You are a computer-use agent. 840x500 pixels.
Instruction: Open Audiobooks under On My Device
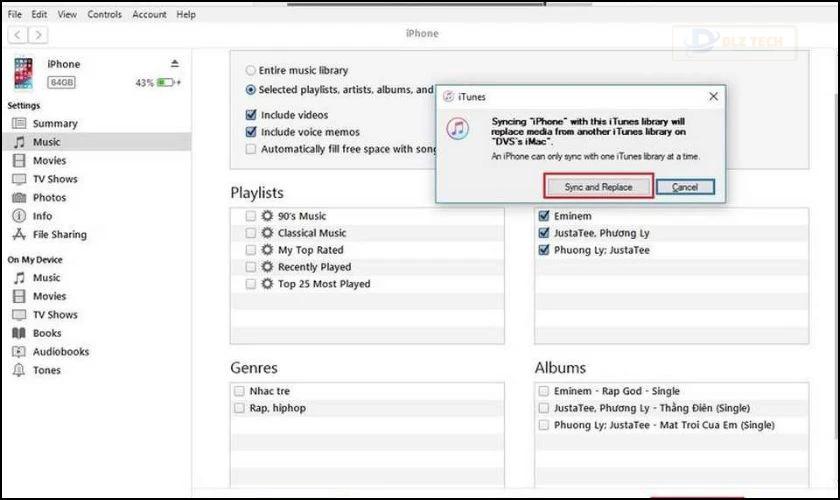coord(61,352)
